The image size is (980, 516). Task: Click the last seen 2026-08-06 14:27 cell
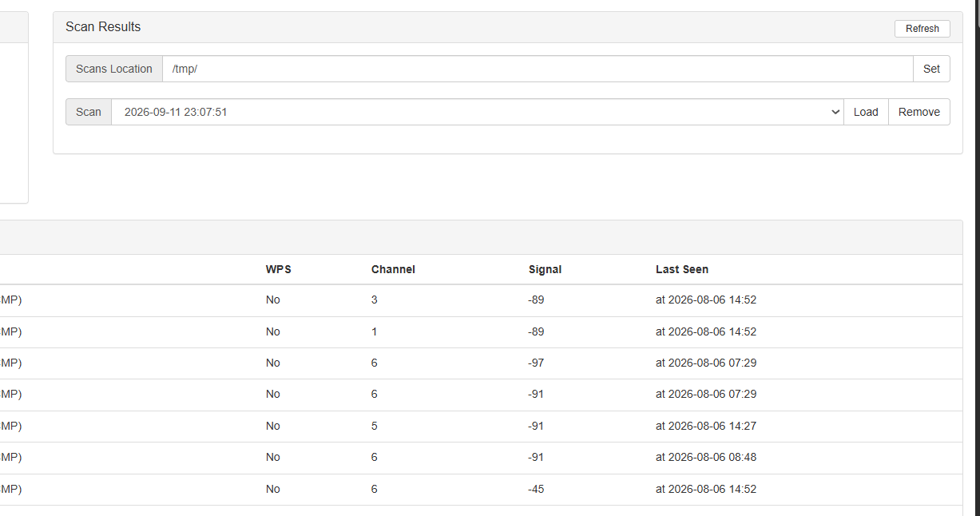click(706, 426)
